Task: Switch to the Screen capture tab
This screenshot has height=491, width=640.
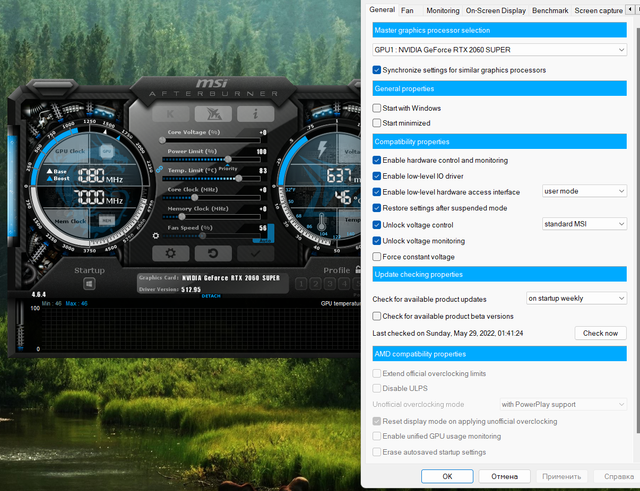Action: click(598, 11)
